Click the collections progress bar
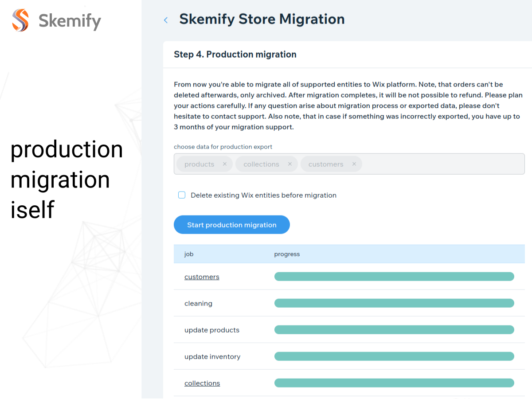Image resolution: width=532 pixels, height=399 pixels. (394, 383)
